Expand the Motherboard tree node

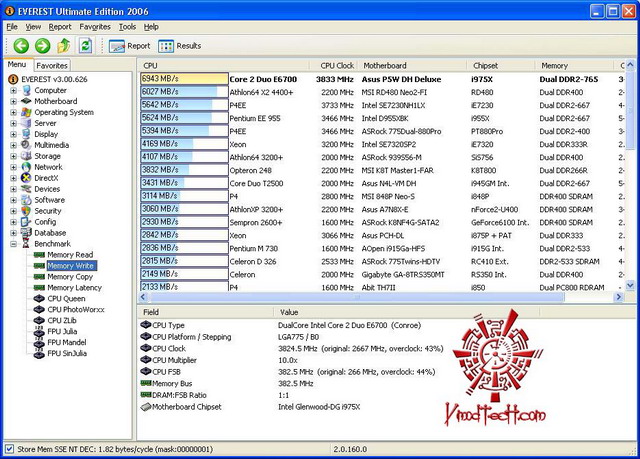point(13,101)
